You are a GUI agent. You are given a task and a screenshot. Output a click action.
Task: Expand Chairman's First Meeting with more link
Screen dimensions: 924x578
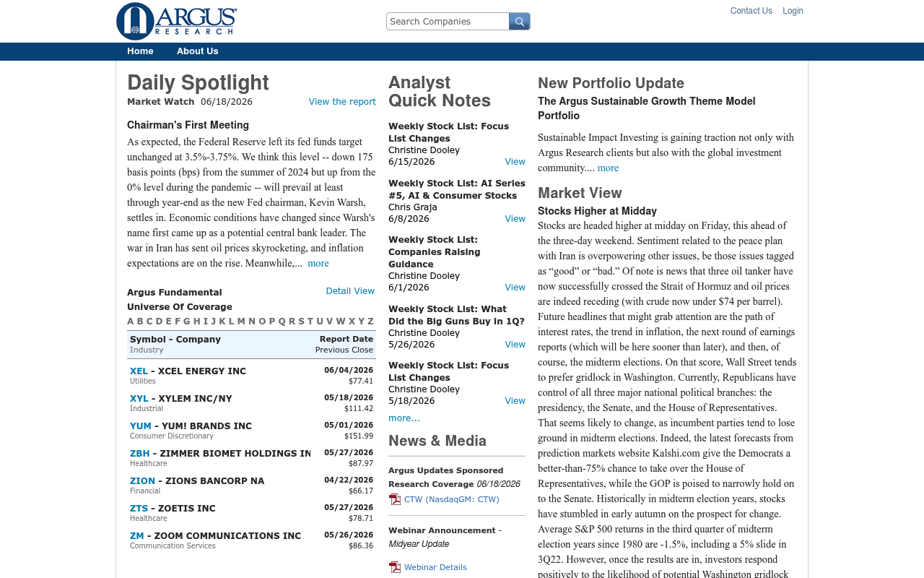click(318, 263)
